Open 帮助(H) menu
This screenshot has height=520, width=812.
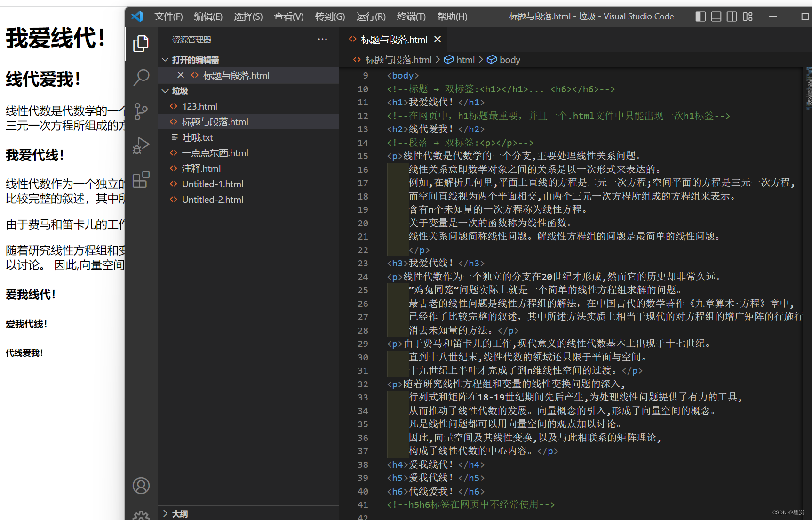click(x=452, y=16)
